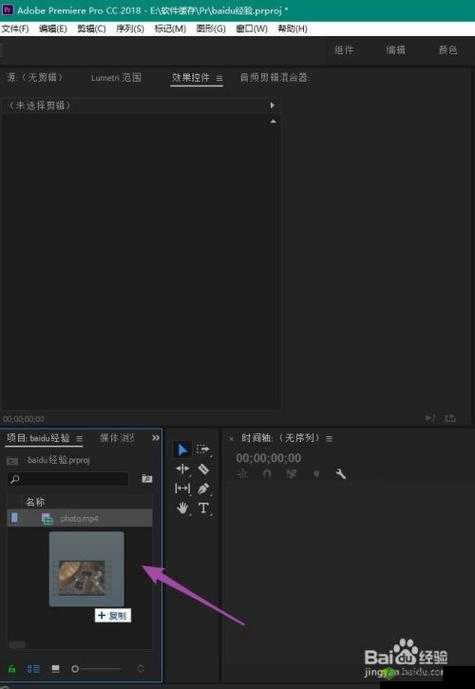475x689 pixels.
Task: Click the photo.mp4 clip type icon
Action: [47, 519]
